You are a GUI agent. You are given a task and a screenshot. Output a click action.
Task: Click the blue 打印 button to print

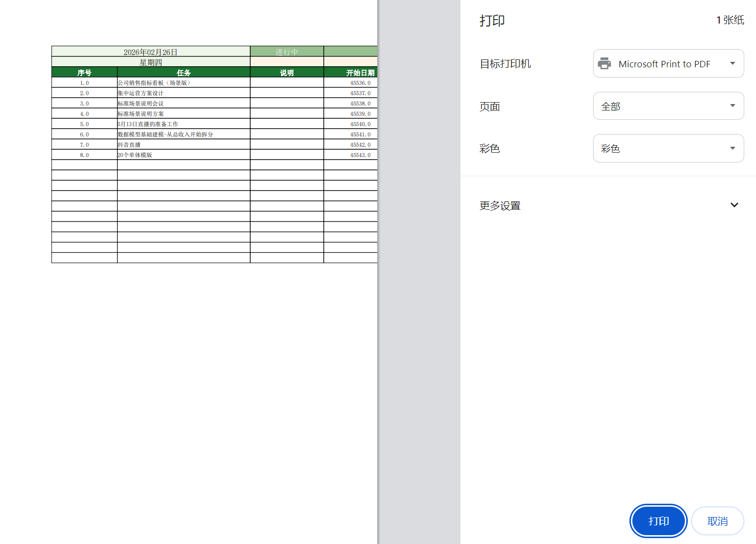point(658,521)
